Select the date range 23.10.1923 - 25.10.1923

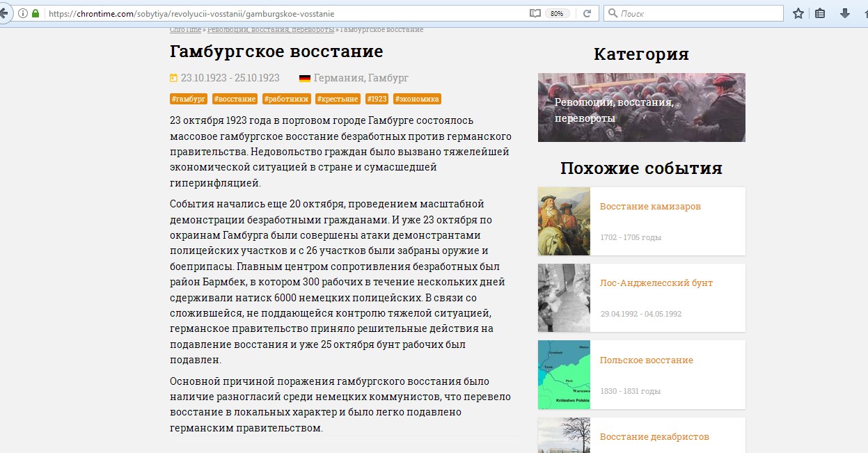230,78
